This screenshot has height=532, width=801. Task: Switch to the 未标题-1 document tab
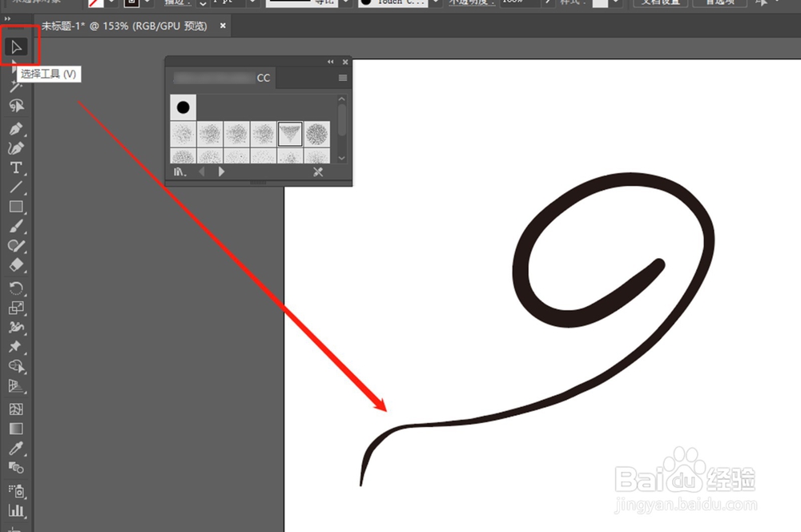click(x=124, y=26)
